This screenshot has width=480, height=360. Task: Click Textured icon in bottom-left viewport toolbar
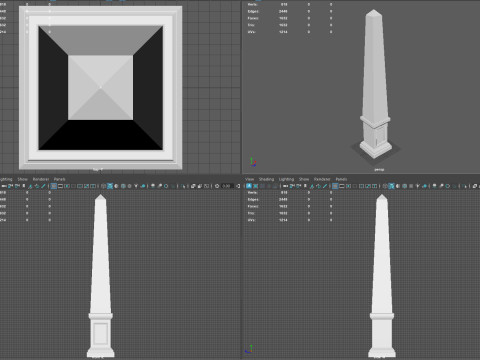coord(129,186)
